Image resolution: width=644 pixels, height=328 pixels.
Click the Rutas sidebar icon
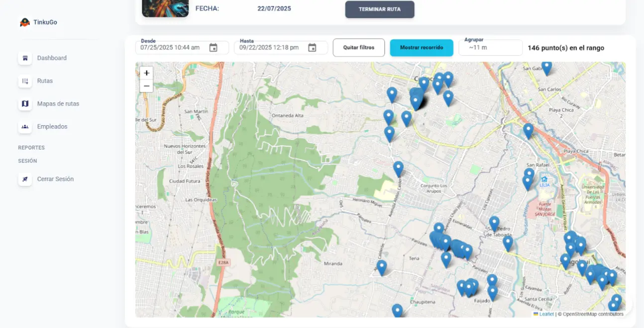point(25,81)
